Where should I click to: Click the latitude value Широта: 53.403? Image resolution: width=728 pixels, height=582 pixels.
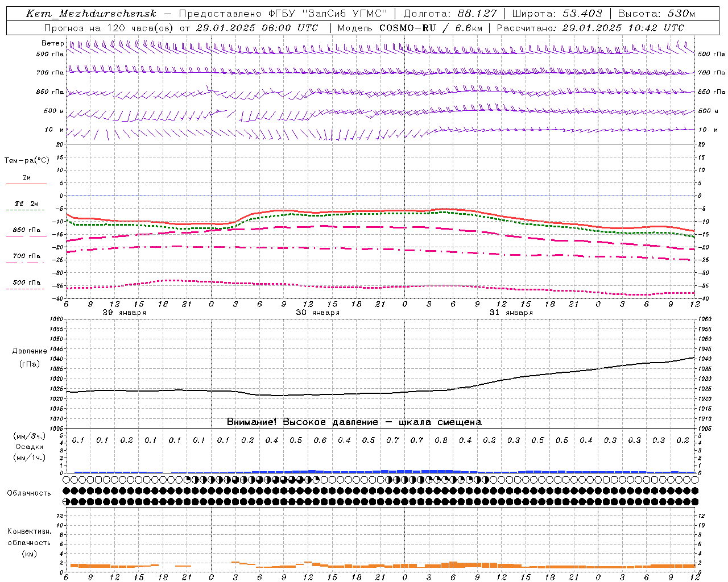coord(557,14)
